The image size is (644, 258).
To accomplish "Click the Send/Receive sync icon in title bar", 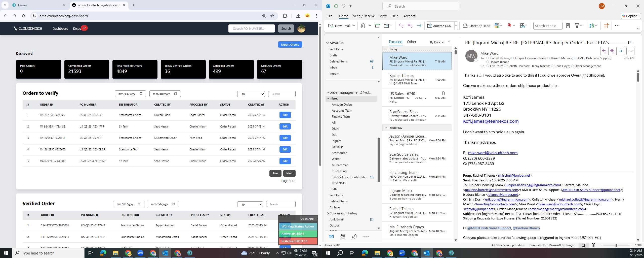I will point(336,6).
